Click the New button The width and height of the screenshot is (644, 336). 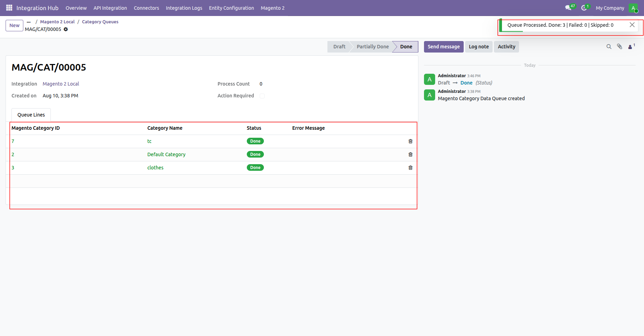coord(15,25)
